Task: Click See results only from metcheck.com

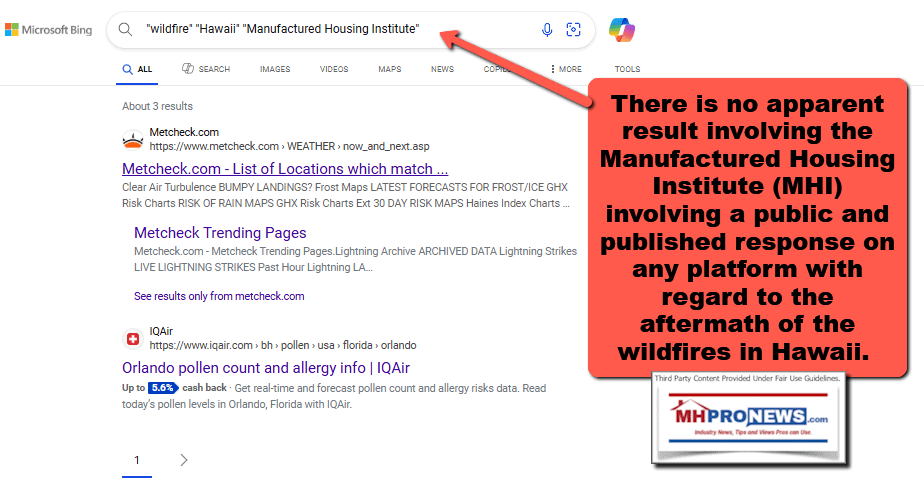Action: tap(219, 296)
